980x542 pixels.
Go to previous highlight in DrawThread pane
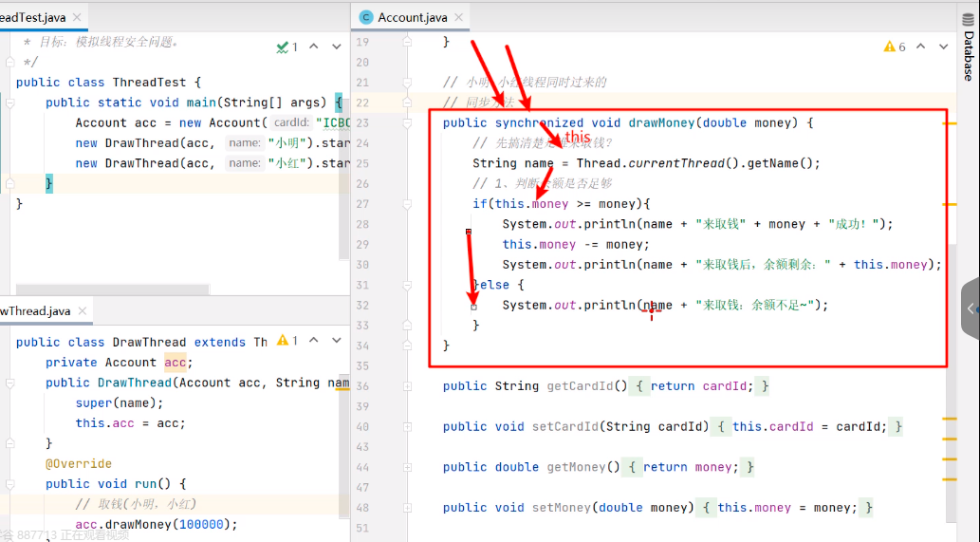(314, 340)
